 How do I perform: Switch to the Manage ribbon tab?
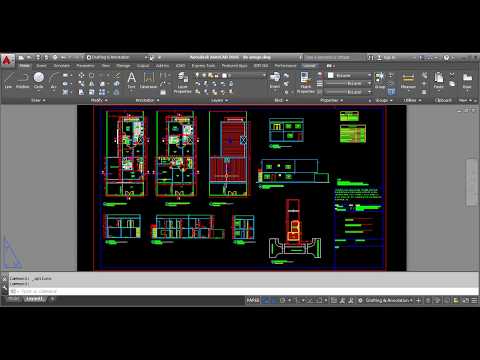click(x=123, y=66)
